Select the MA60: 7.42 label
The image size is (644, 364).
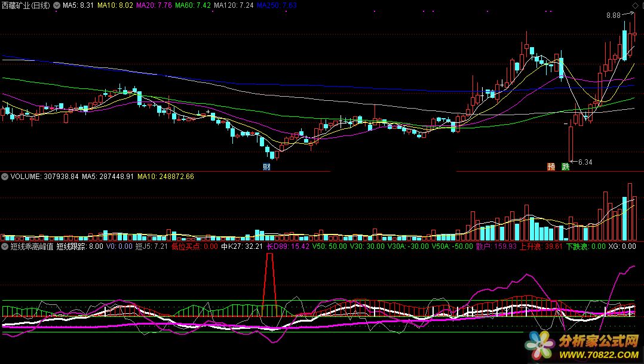point(193,5)
